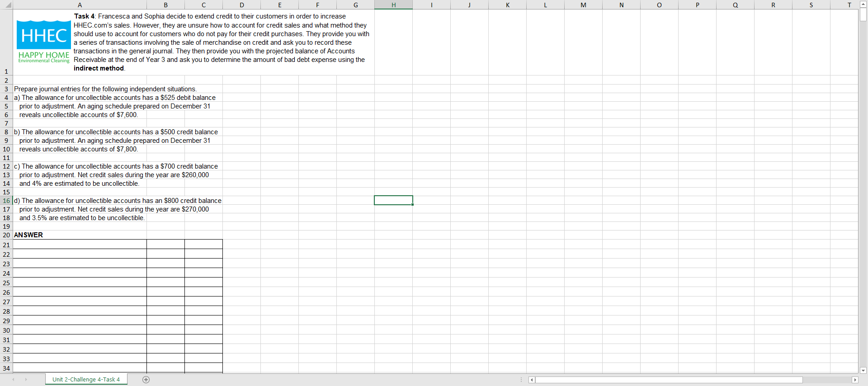Select row 16 header
The width and height of the screenshot is (868, 386).
(6, 201)
